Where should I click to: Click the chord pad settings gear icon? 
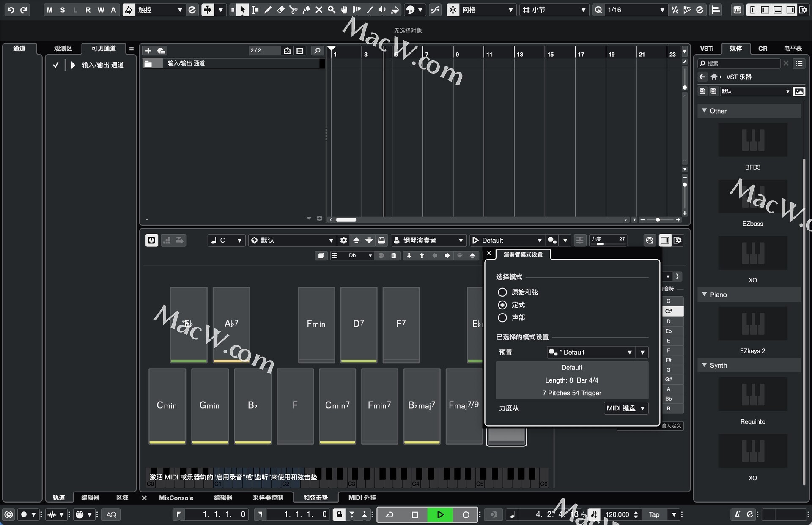343,240
